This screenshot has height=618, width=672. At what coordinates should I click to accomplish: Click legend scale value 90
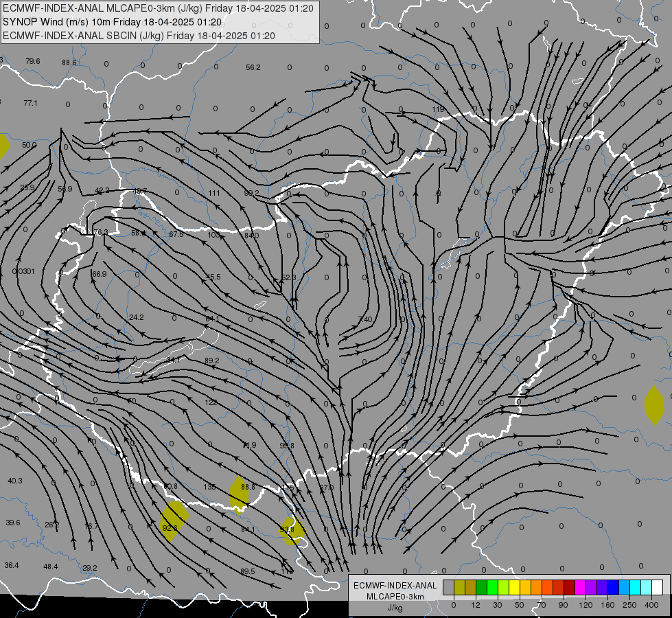tap(564, 605)
